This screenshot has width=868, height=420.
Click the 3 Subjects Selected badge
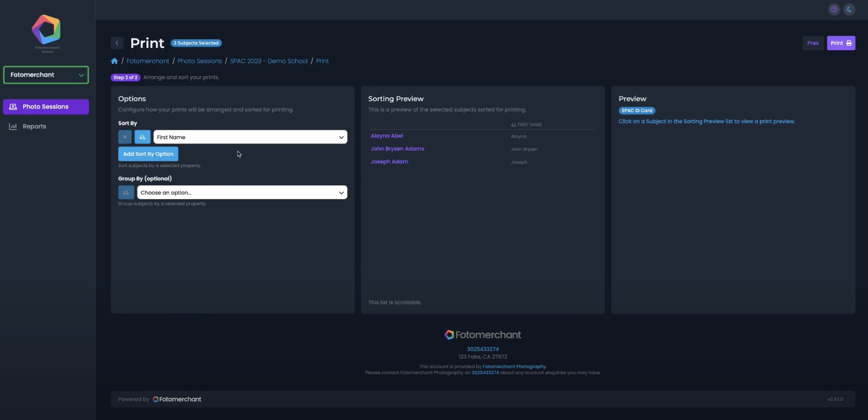tap(196, 43)
